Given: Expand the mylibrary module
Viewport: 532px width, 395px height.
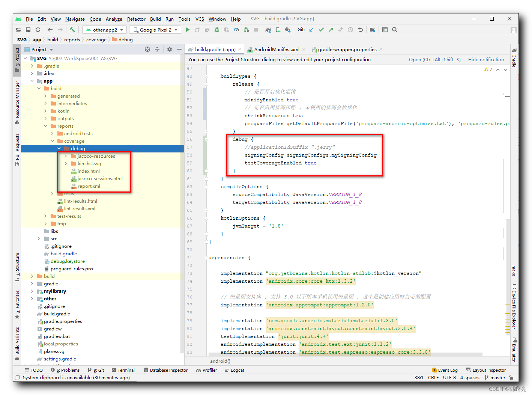Looking at the screenshot, I should pyautogui.click(x=32, y=291).
